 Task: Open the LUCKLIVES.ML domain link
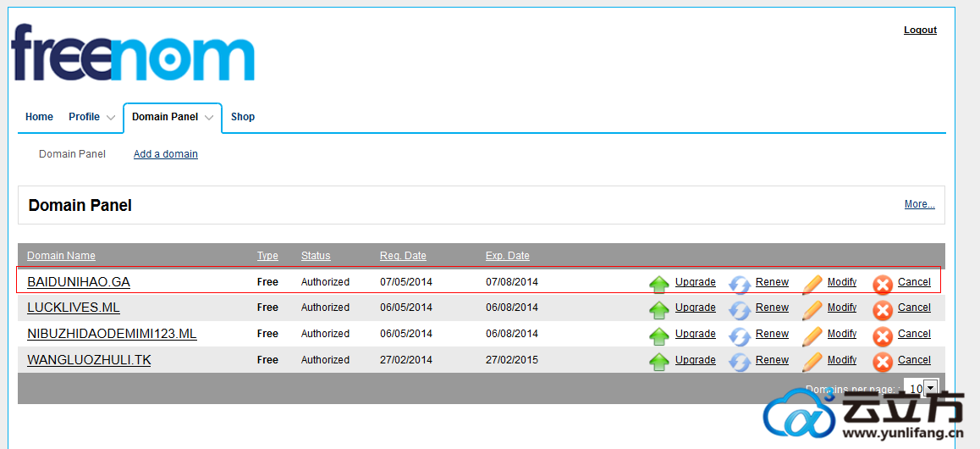pyautogui.click(x=74, y=308)
